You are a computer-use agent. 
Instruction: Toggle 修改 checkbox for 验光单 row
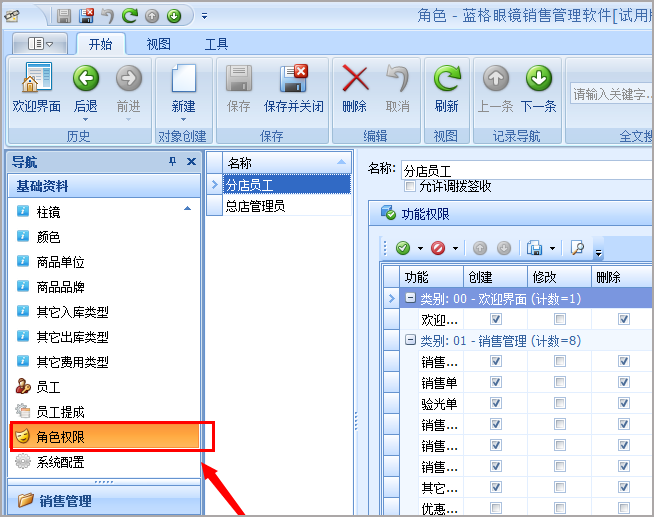pos(560,403)
